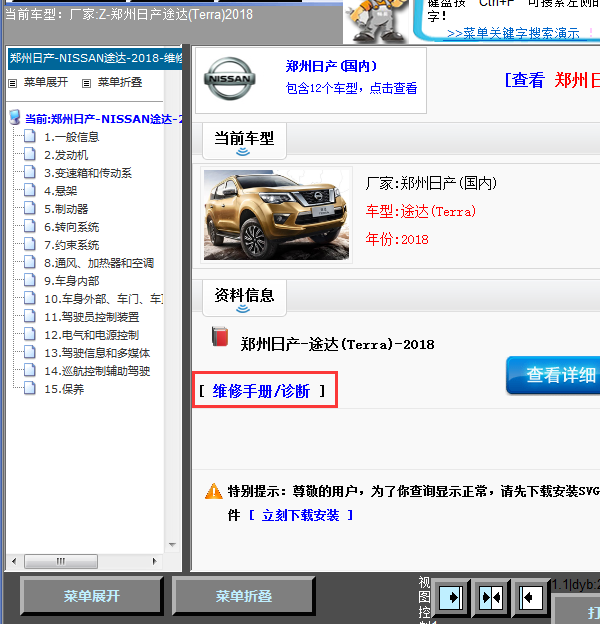
Task: Click the mascot cartoon figure
Action: tap(375, 21)
